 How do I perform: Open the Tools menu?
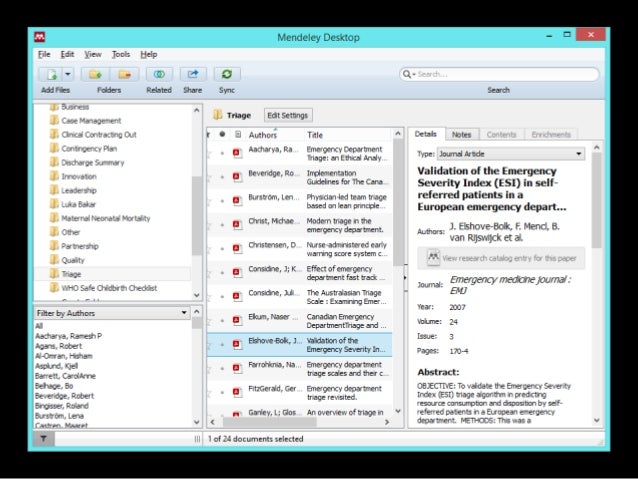point(120,54)
